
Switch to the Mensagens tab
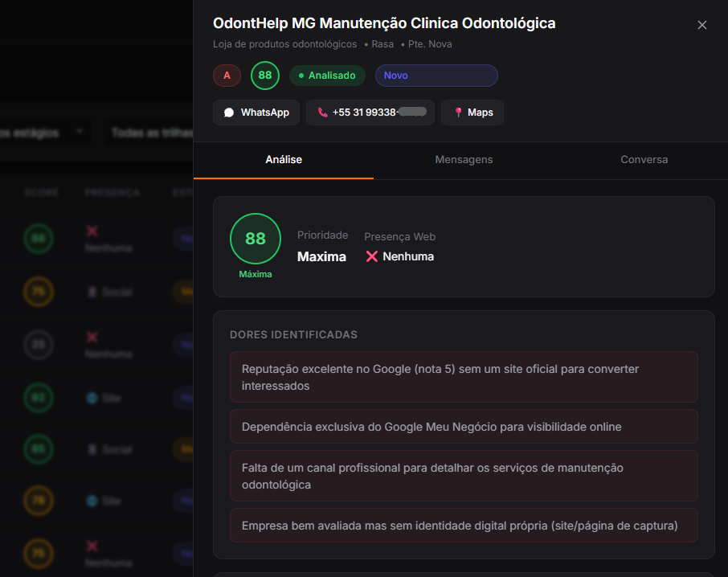[x=464, y=160]
